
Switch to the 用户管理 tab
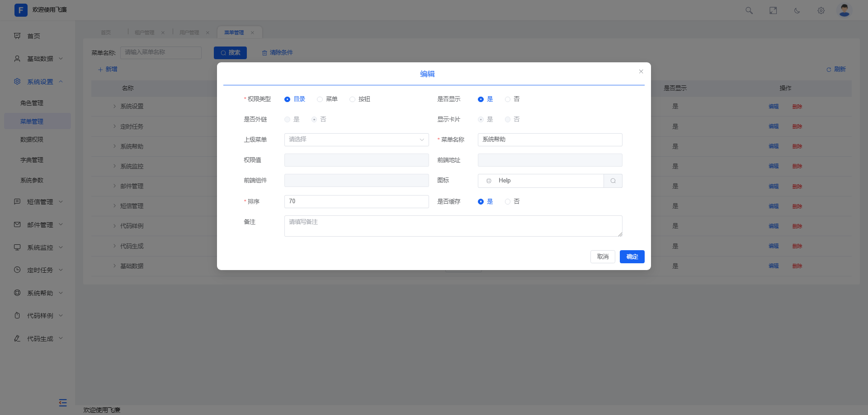pyautogui.click(x=189, y=33)
